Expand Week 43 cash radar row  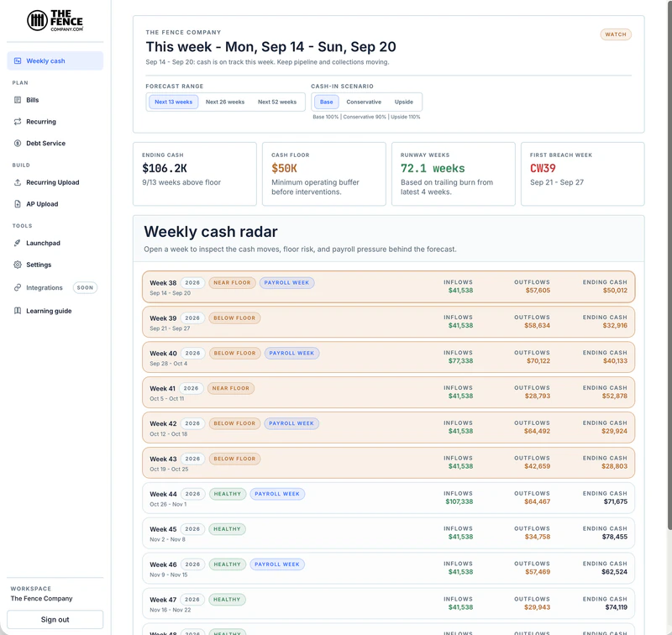coord(388,463)
